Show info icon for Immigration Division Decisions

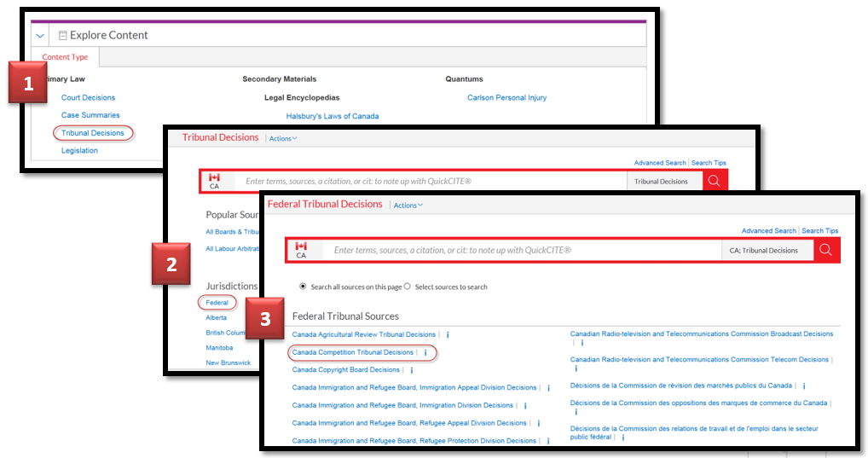(524, 406)
